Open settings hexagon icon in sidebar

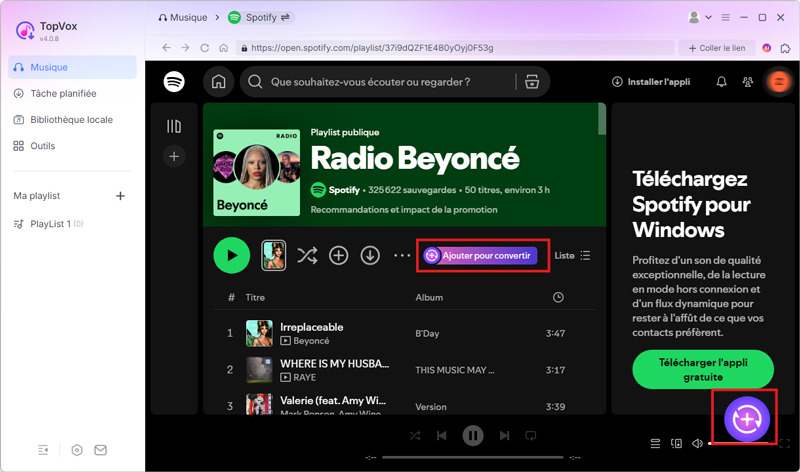(x=77, y=450)
